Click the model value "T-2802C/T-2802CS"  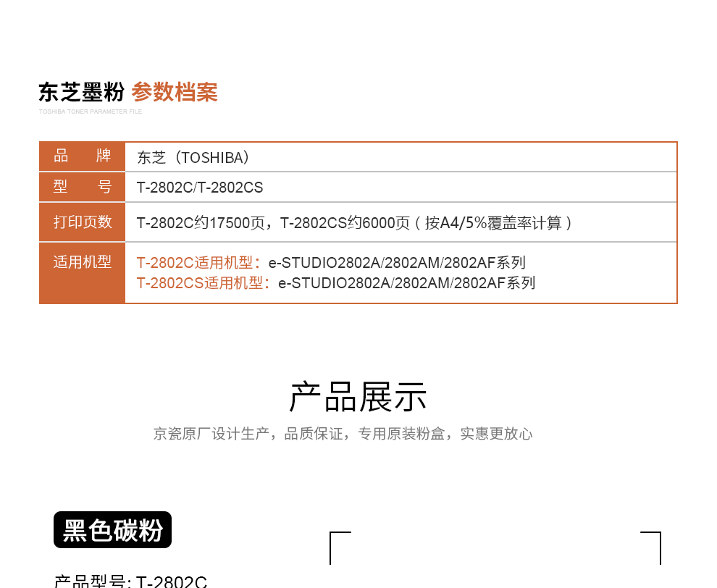[200, 188]
